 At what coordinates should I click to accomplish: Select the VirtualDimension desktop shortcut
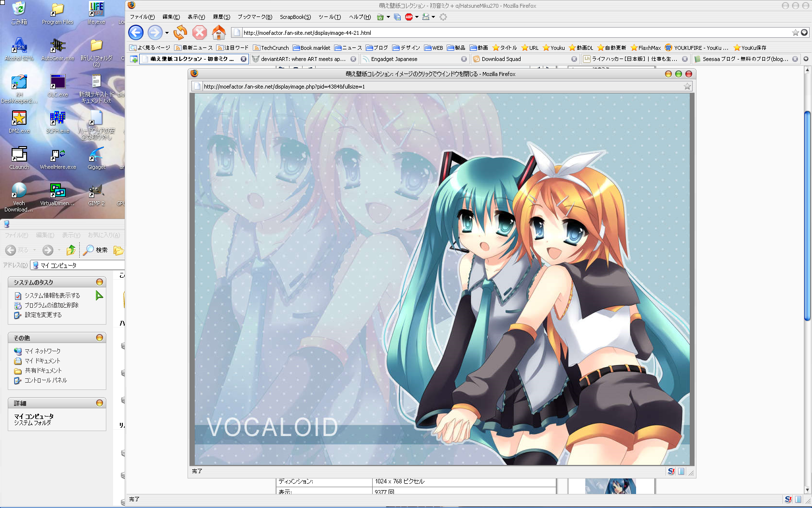(58, 194)
